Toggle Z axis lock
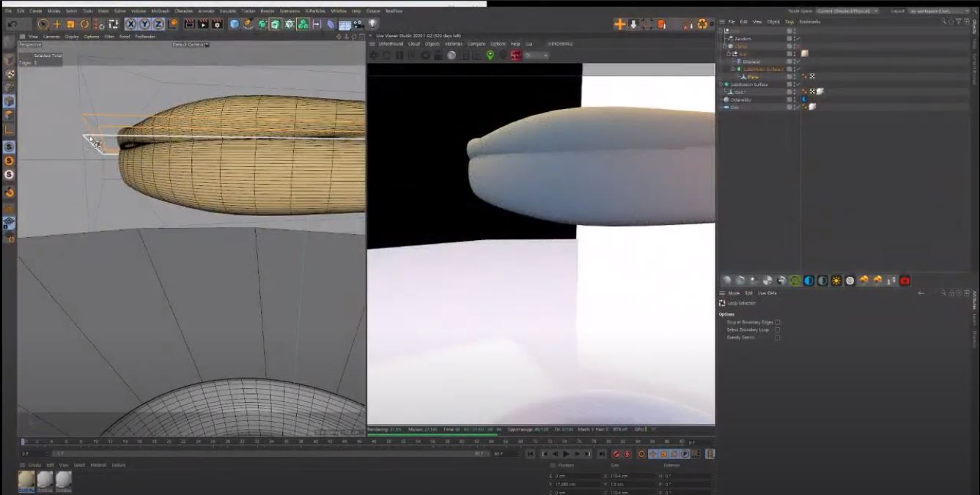This screenshot has height=495, width=980. [159, 24]
